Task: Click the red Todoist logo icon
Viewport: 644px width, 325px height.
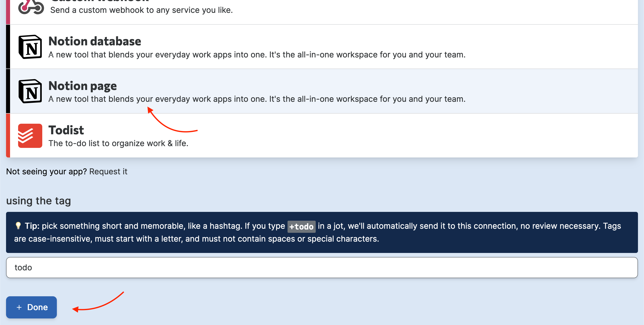Action: (x=30, y=136)
